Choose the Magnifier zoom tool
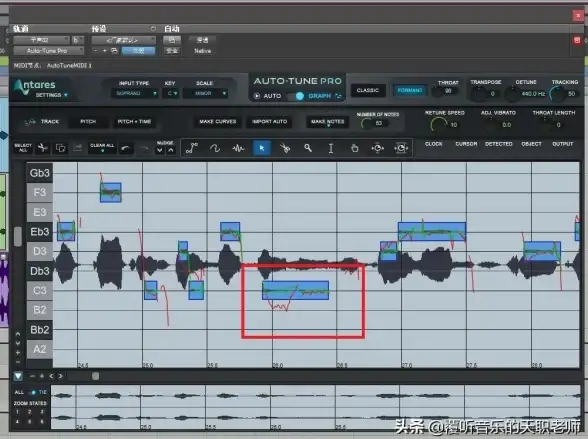Screen dimensions: 588x439 pyautogui.click(x=308, y=148)
